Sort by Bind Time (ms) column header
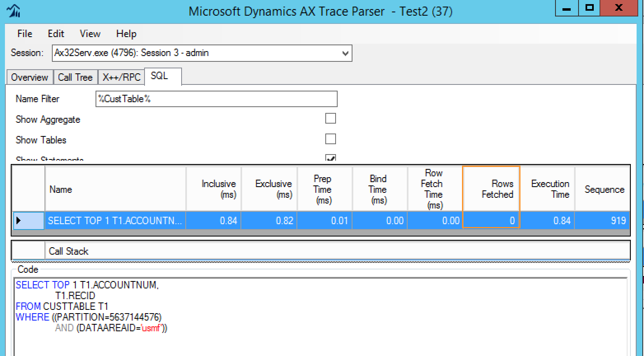The image size is (644, 356). [380, 189]
